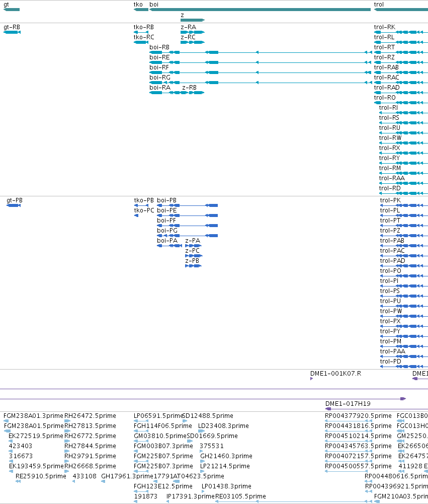Image resolution: width=428 pixels, height=504 pixels.
Task: Click protein label boi-PE
Action: [166, 210]
